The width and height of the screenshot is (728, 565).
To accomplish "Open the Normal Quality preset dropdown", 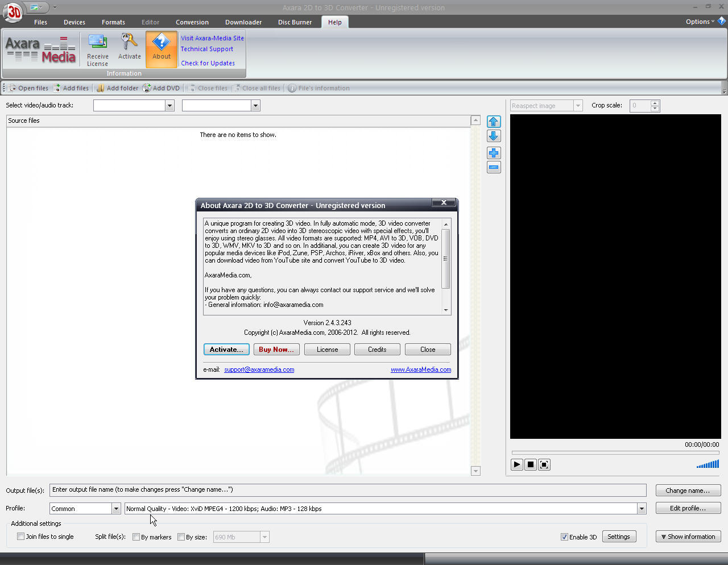I will coord(642,509).
